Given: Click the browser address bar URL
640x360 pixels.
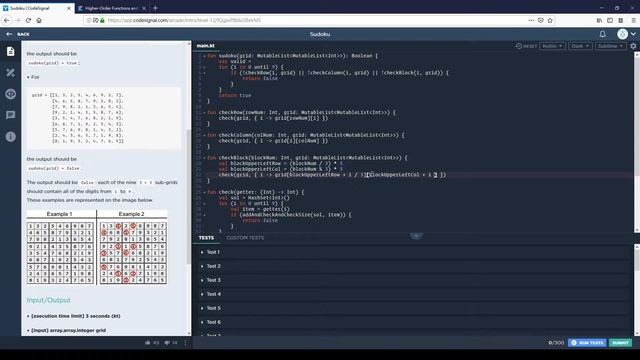Looking at the screenshot, I should point(184,20).
